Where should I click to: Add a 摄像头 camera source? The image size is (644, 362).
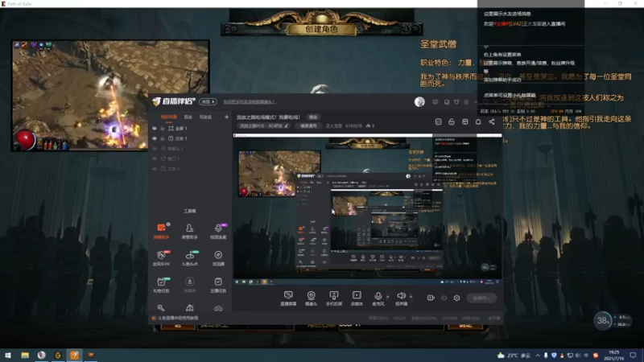[311, 298]
